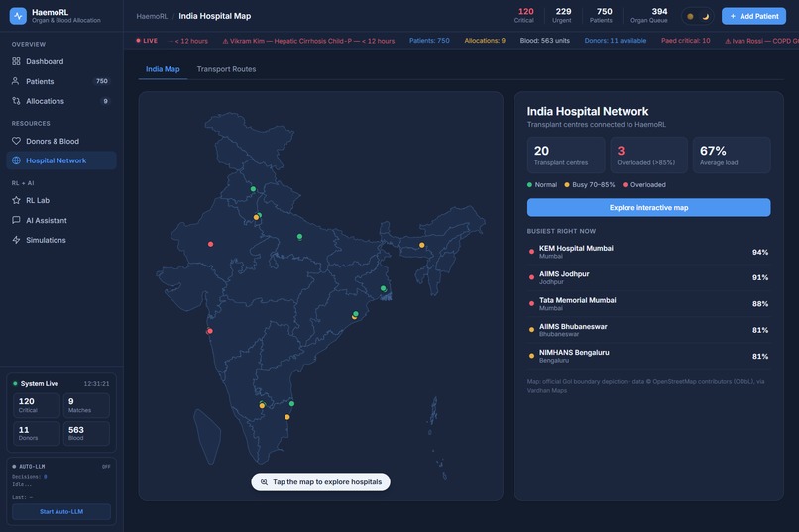
Task: Click the 9 Matches tile in System Live
Action: 86,405
